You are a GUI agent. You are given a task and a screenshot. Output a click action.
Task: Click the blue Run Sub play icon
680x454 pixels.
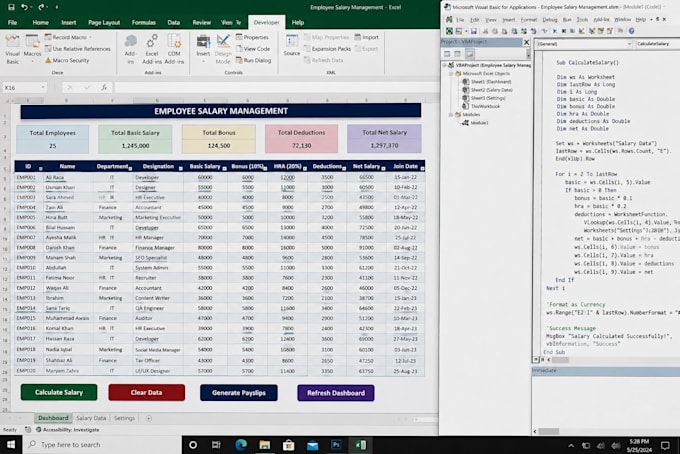click(x=555, y=31)
